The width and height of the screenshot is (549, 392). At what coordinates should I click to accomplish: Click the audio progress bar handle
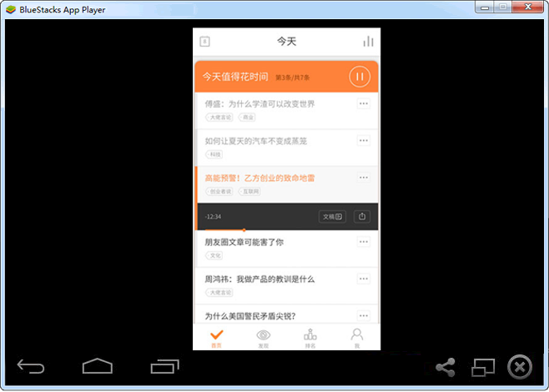(x=244, y=229)
